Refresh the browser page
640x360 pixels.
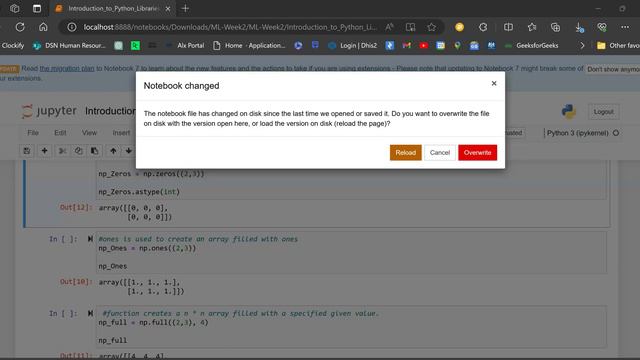click(x=20, y=27)
